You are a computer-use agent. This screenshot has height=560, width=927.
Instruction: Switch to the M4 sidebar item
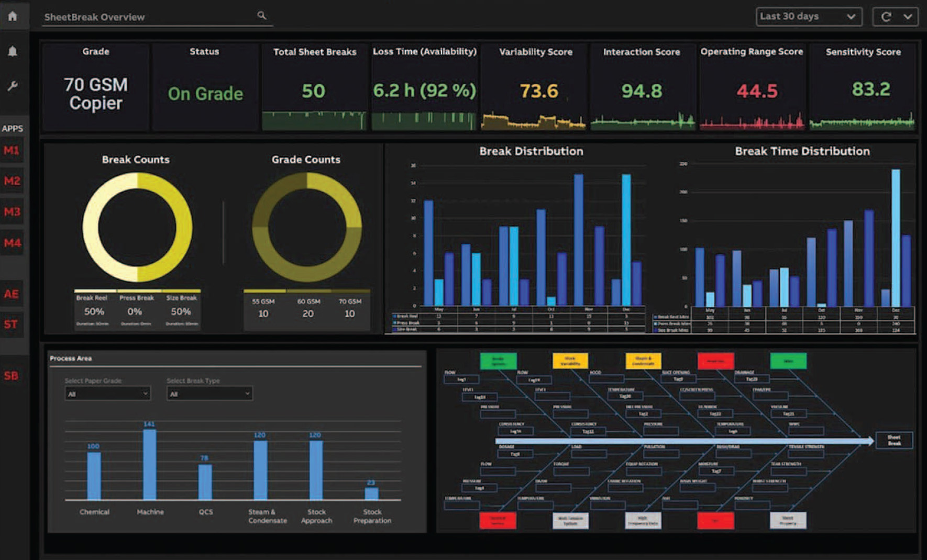(x=12, y=243)
